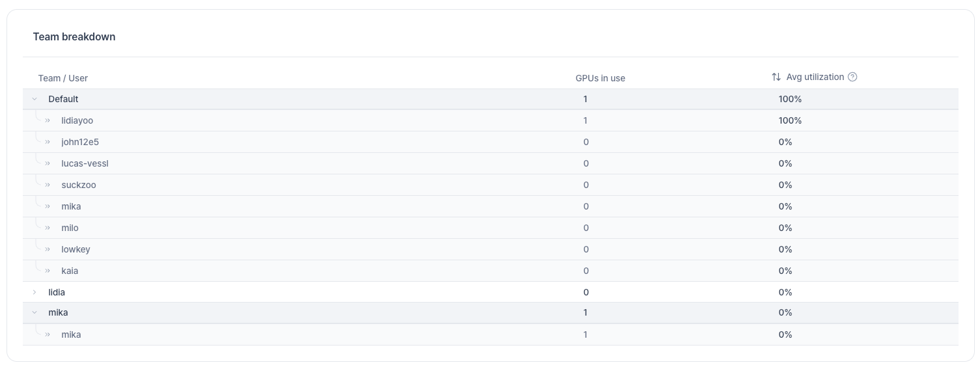Click lidiayoo's 100% utilization value
This screenshot has width=980, height=367.
[x=790, y=120]
